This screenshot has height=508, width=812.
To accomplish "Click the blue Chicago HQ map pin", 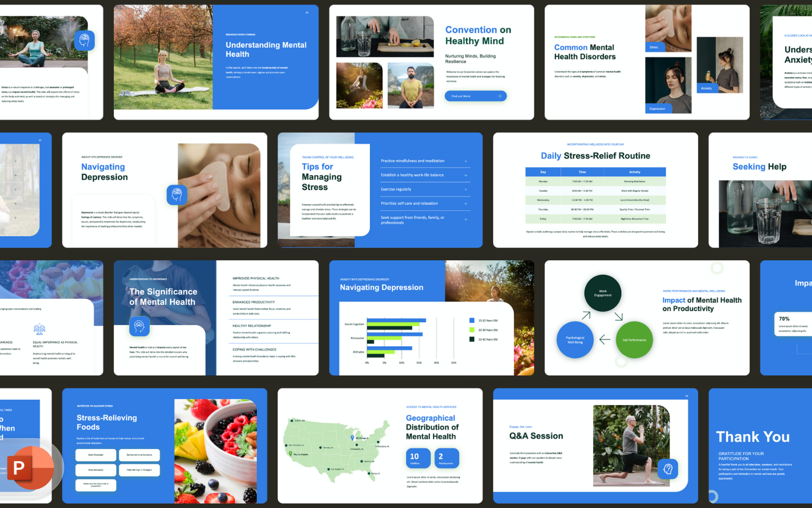I will [x=352, y=437].
